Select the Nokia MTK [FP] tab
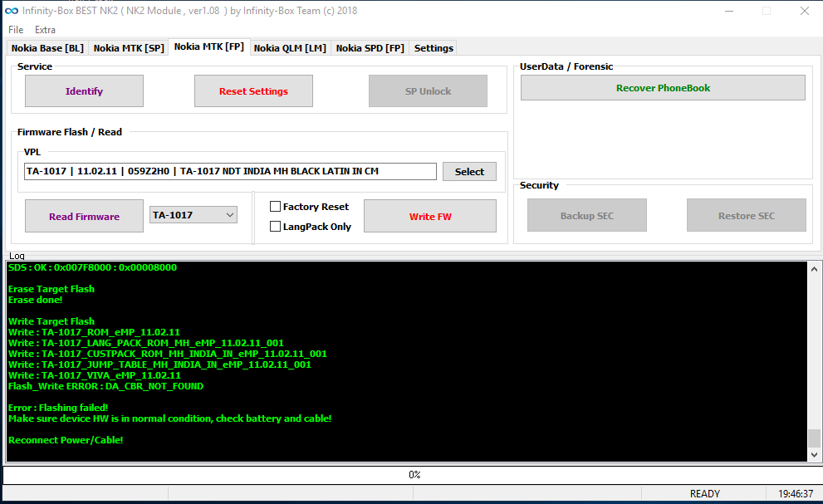The image size is (823, 504). coord(209,46)
